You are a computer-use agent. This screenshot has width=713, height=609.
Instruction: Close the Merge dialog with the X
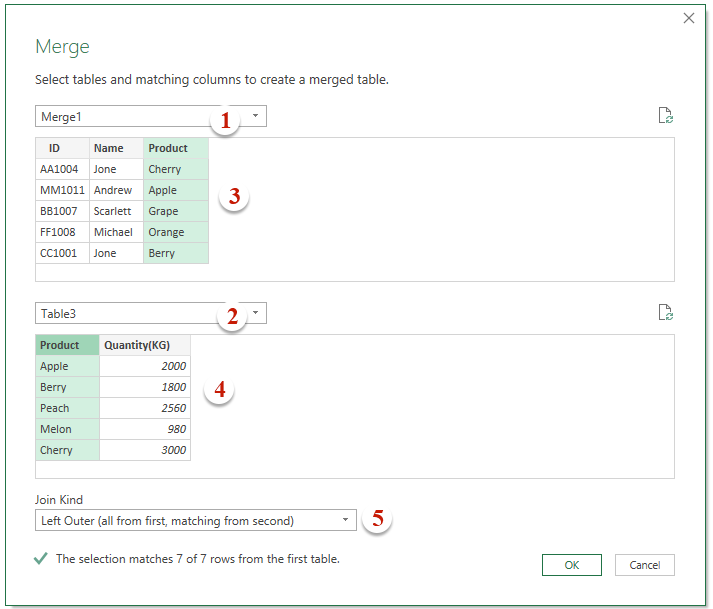[x=688, y=18]
